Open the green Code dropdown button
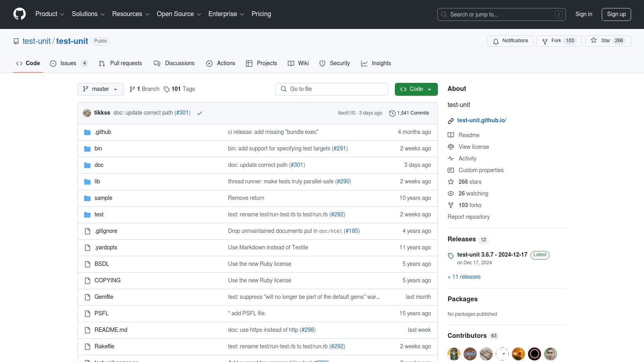 416,89
